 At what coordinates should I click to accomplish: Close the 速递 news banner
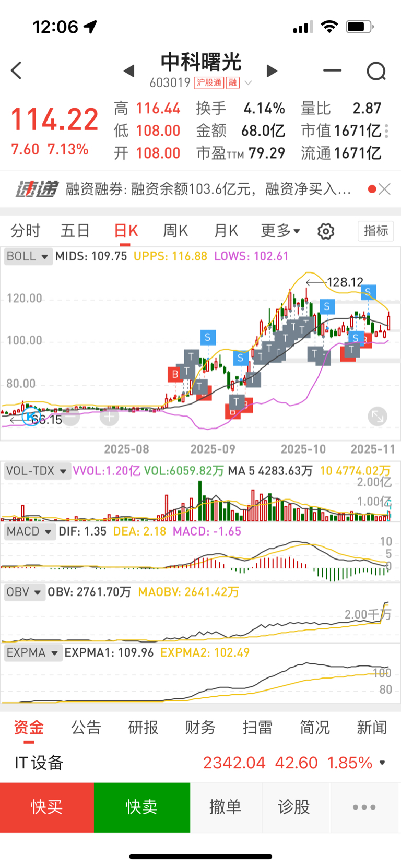pos(385,189)
